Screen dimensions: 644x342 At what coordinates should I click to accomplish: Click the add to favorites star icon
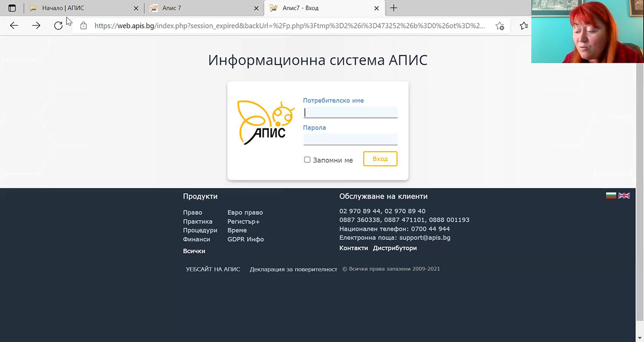(x=500, y=26)
